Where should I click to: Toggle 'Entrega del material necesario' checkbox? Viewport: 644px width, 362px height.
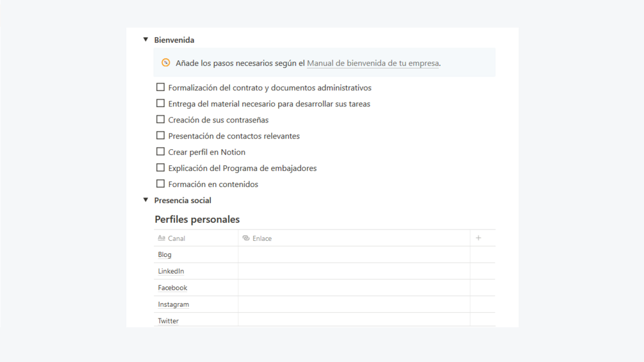pyautogui.click(x=160, y=103)
